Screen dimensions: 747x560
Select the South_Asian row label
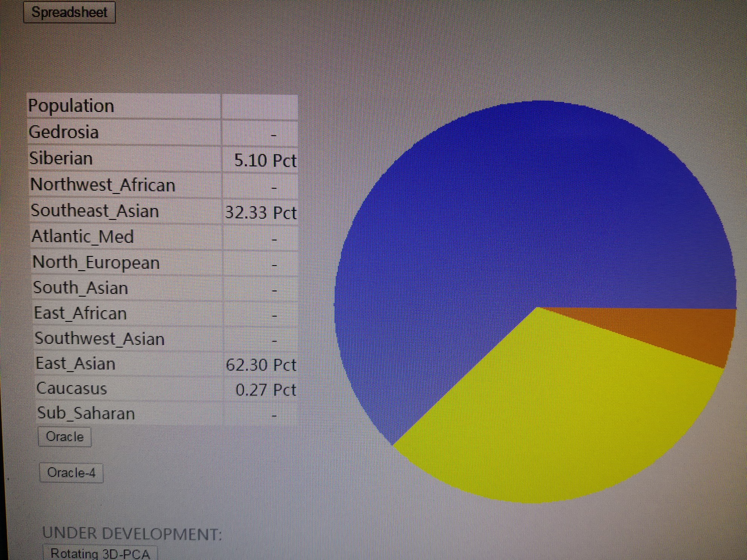[x=81, y=288]
